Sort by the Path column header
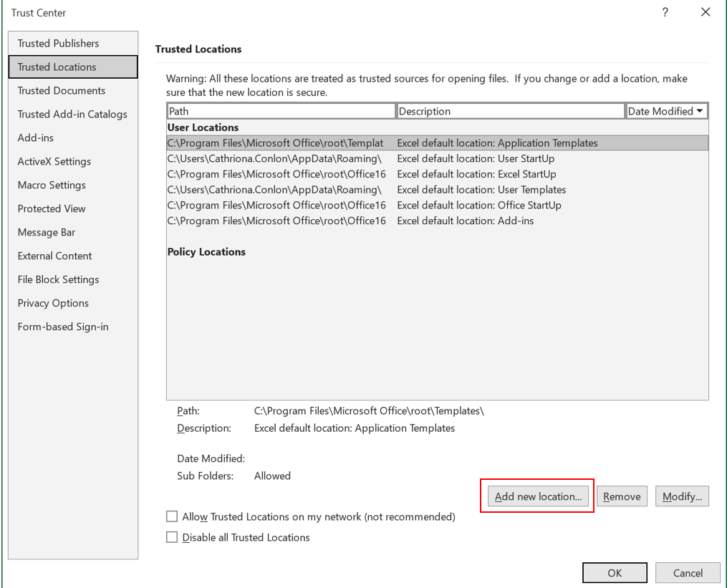 [x=281, y=111]
